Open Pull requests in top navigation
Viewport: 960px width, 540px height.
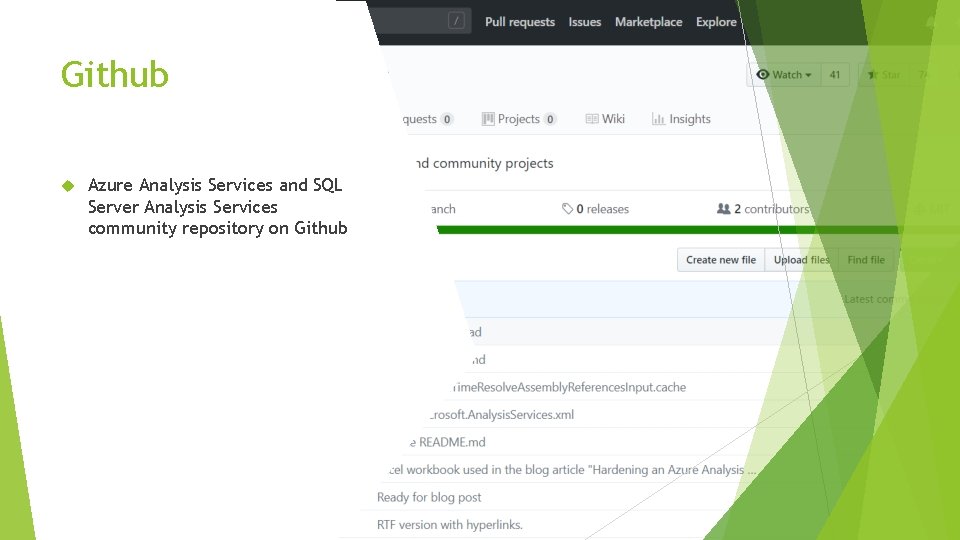point(519,22)
